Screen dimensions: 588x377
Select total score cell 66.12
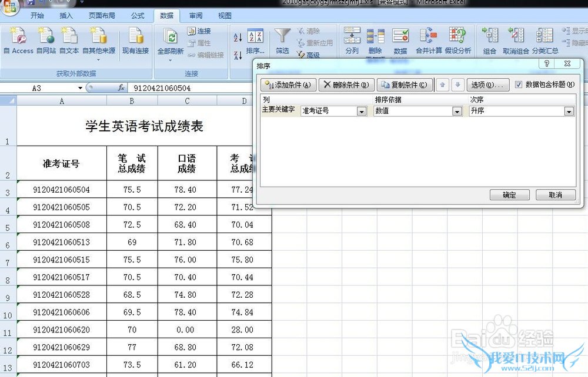(244, 365)
